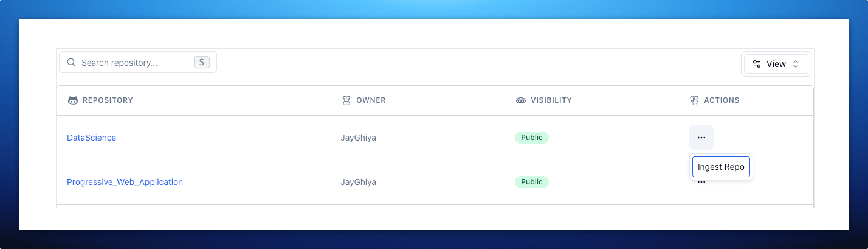
Task: Click the View sliders icon
Action: [757, 64]
